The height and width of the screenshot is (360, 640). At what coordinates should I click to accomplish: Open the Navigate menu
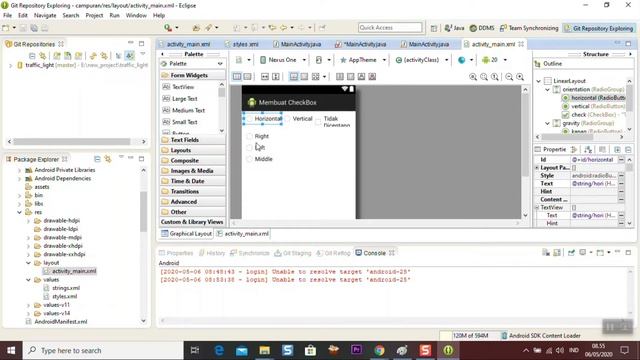pos(45,16)
